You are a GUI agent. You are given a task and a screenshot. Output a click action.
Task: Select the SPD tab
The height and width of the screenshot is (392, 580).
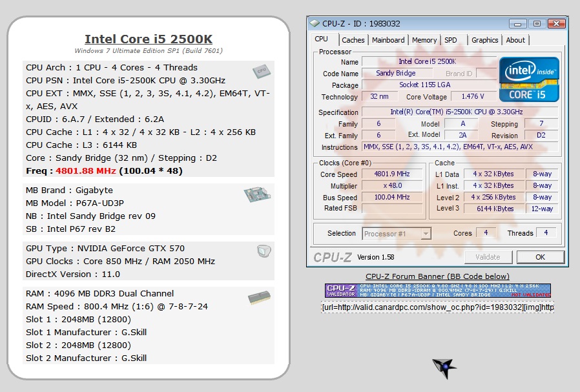(x=451, y=40)
